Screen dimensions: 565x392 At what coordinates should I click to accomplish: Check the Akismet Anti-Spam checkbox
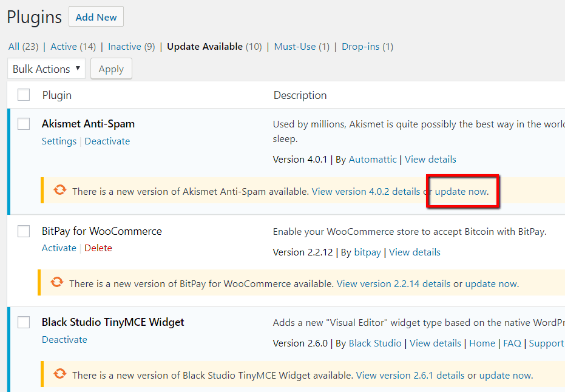tap(24, 124)
